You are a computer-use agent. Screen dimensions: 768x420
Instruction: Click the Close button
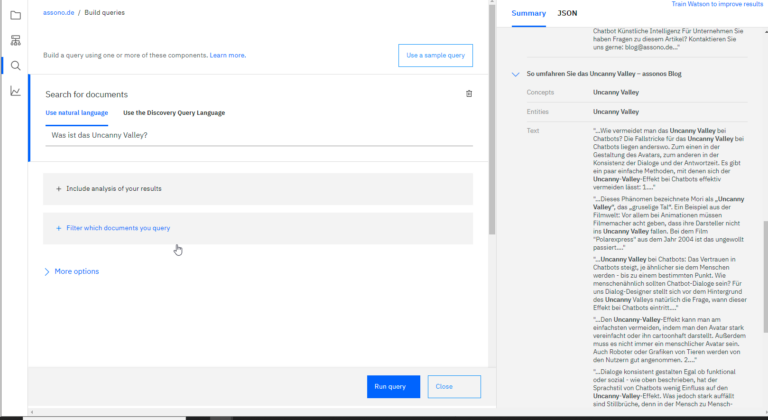(x=454, y=387)
